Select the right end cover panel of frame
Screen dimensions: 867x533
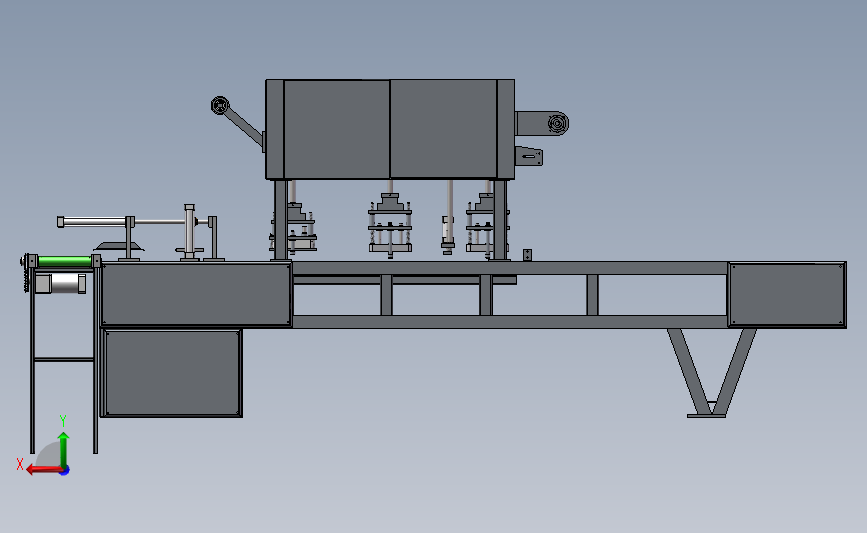click(787, 295)
